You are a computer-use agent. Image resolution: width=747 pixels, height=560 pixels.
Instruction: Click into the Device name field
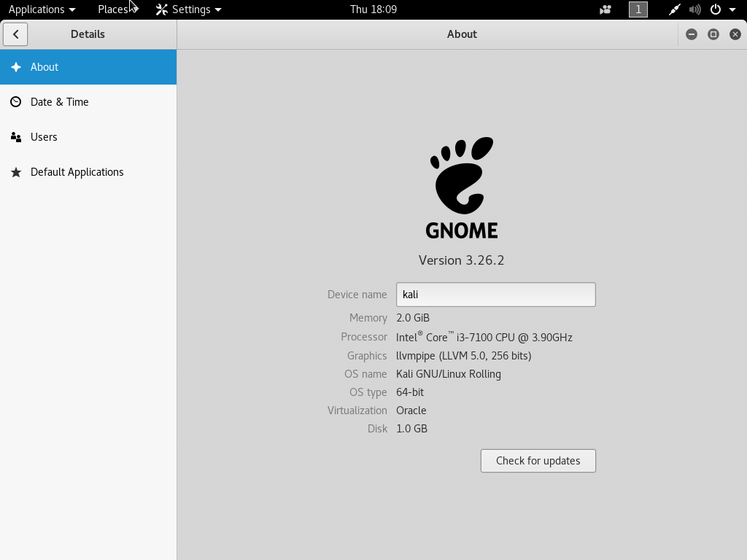495,295
